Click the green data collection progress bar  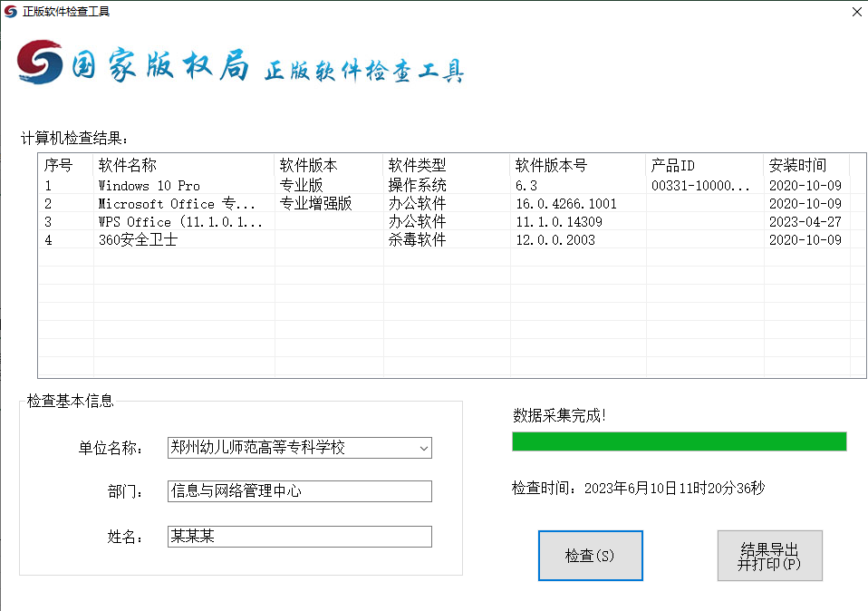pos(680,441)
